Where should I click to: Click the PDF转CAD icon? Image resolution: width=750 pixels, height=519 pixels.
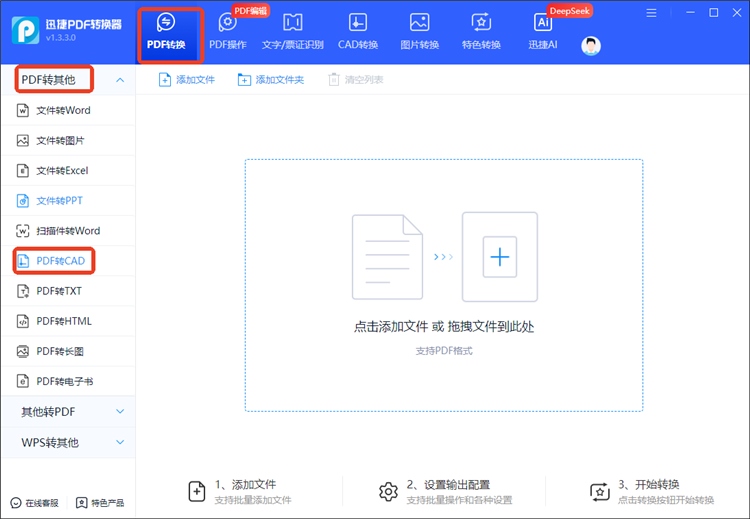coord(22,261)
